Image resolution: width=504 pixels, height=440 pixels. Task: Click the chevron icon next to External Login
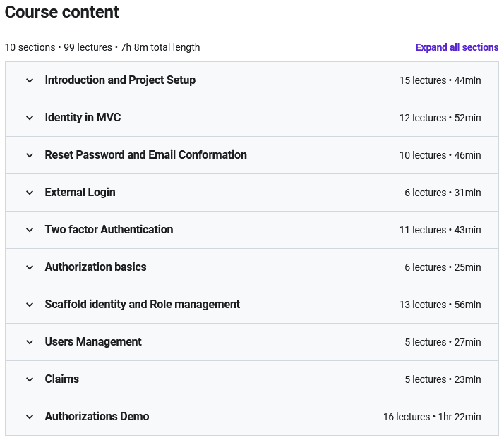click(30, 192)
